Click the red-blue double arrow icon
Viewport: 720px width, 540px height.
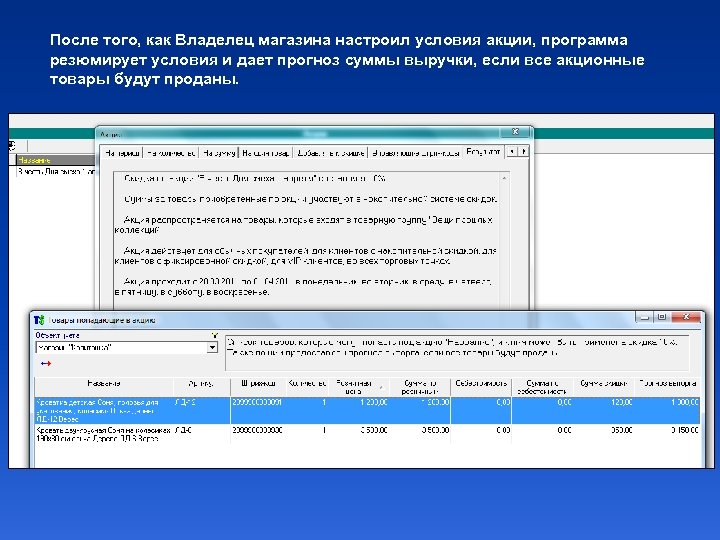point(45,363)
